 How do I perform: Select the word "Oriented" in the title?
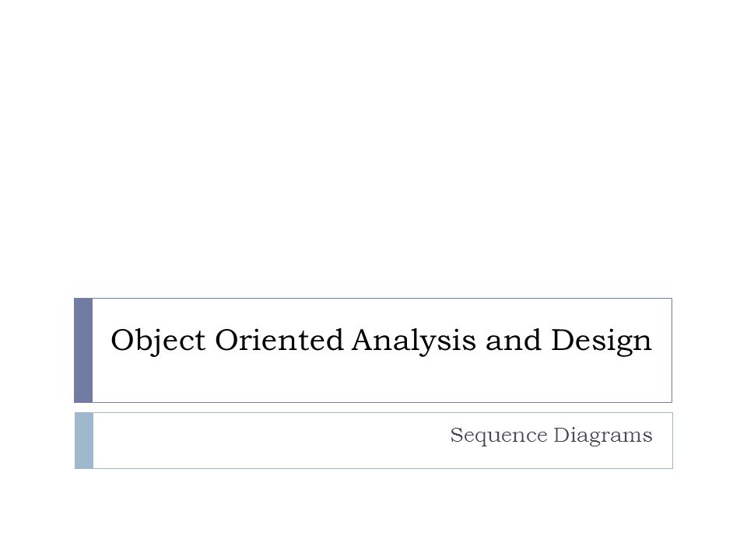(x=279, y=340)
